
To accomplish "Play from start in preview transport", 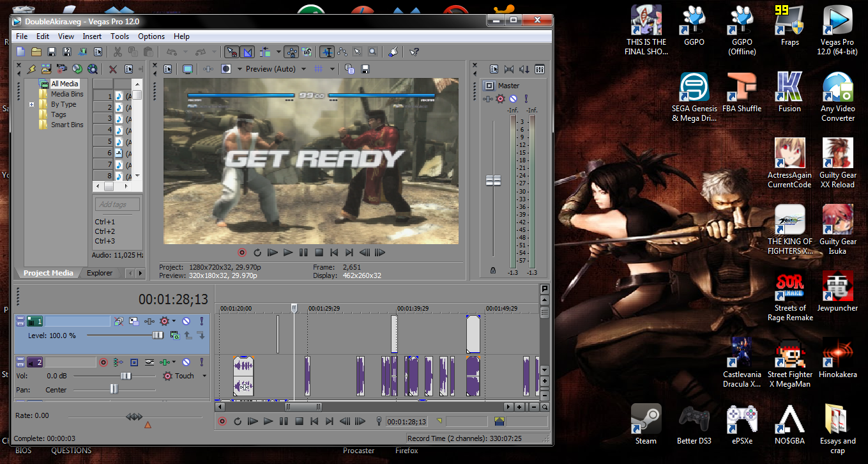I will point(273,253).
